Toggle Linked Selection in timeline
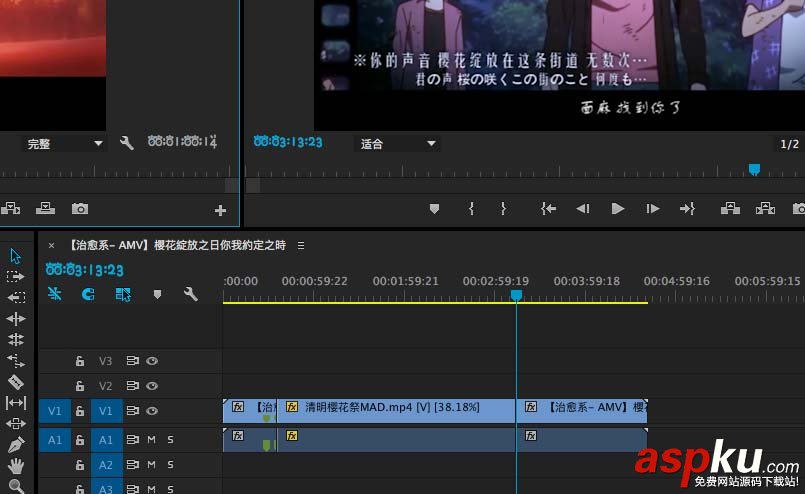805x494 pixels. tap(123, 294)
